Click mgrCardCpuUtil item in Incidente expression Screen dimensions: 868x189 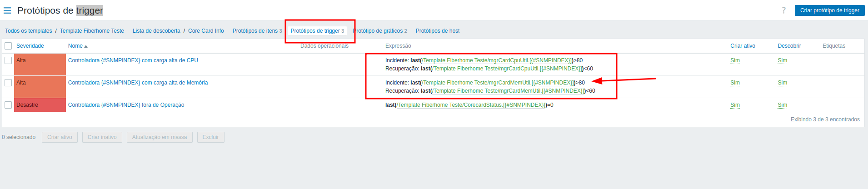497,60
